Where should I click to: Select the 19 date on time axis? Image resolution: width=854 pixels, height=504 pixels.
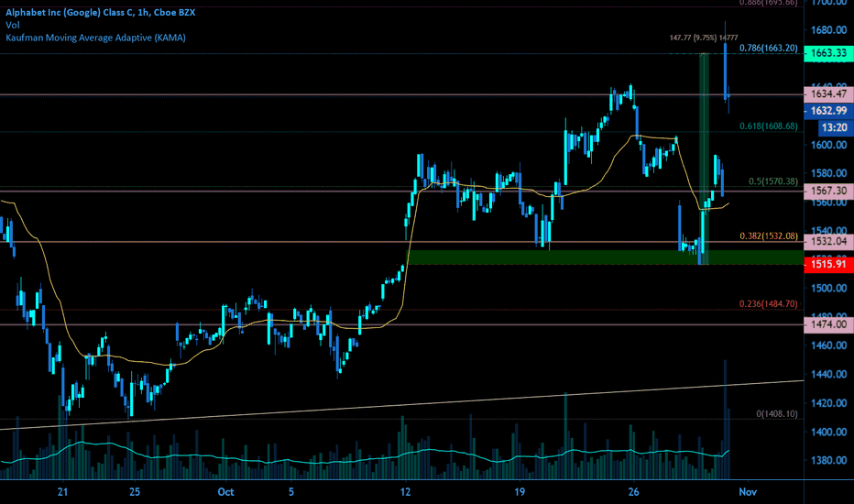(x=520, y=492)
